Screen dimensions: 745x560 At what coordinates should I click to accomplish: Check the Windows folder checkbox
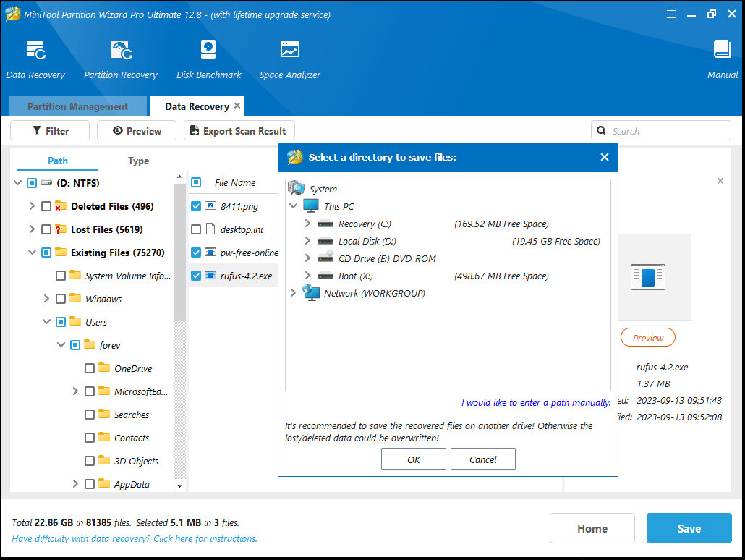[x=60, y=299]
